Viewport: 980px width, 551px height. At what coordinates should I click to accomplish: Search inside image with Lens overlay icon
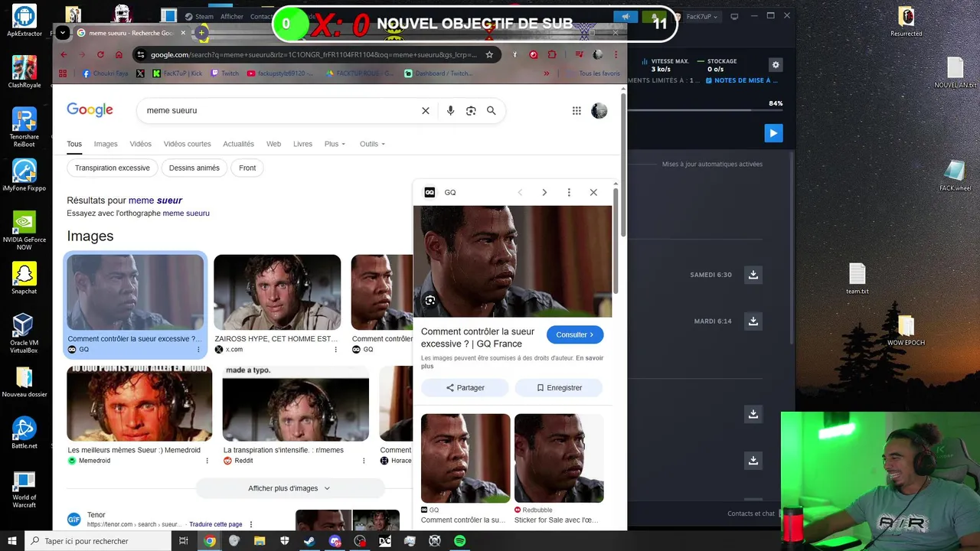coord(430,301)
